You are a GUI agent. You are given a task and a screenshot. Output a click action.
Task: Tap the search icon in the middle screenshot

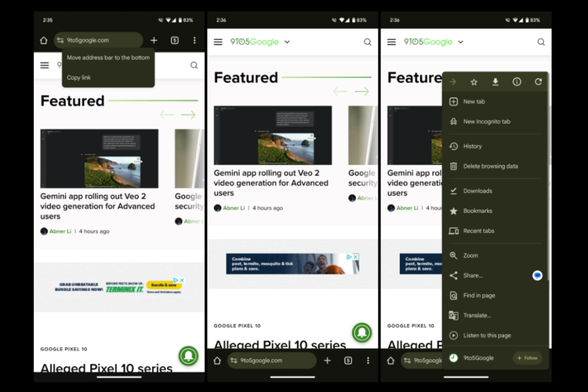(x=368, y=42)
